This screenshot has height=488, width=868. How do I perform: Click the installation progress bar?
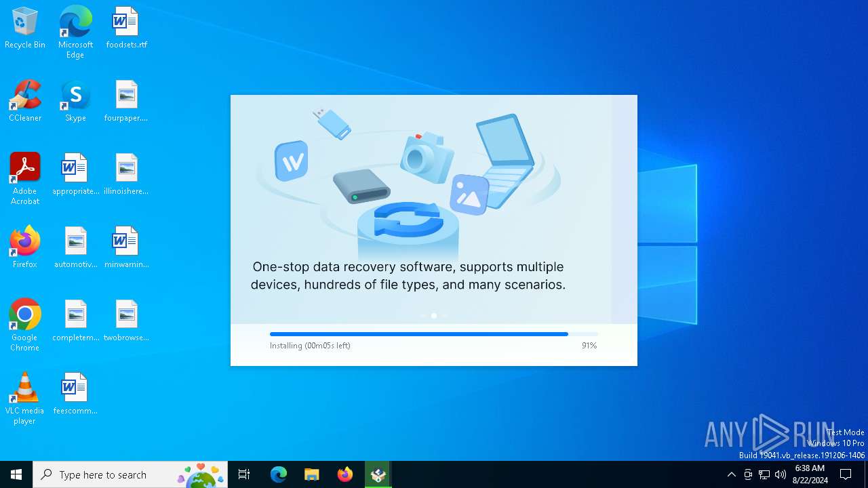[434, 334]
